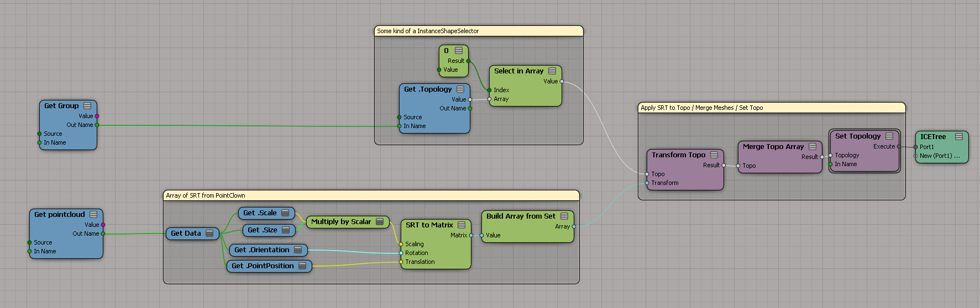The width and height of the screenshot is (980, 308).
Task: Select the Array of SRT from PointClown header
Action: 371,195
